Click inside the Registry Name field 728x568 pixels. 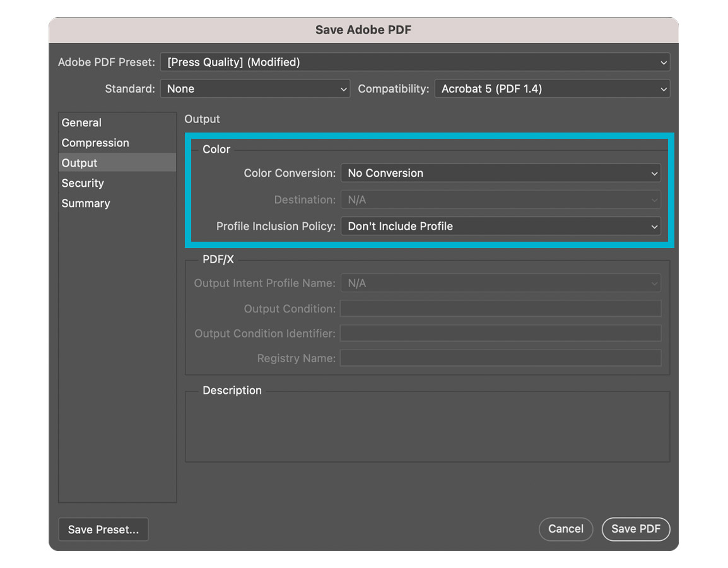[x=500, y=358]
